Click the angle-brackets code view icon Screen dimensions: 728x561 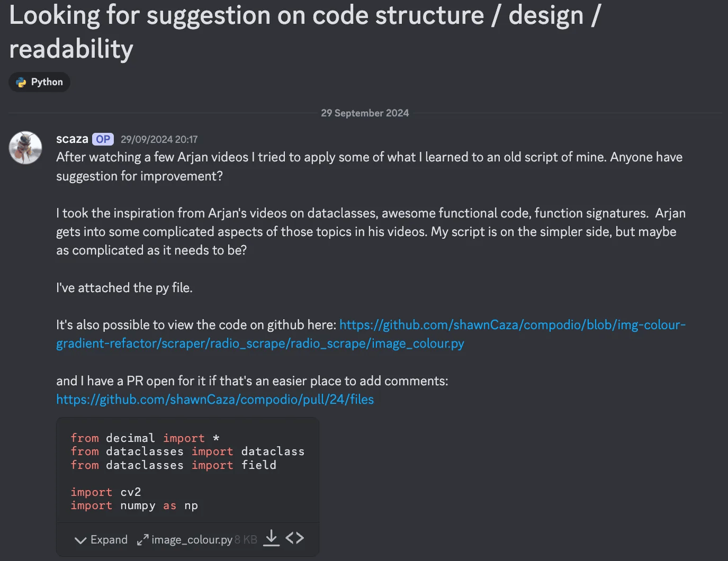point(295,538)
